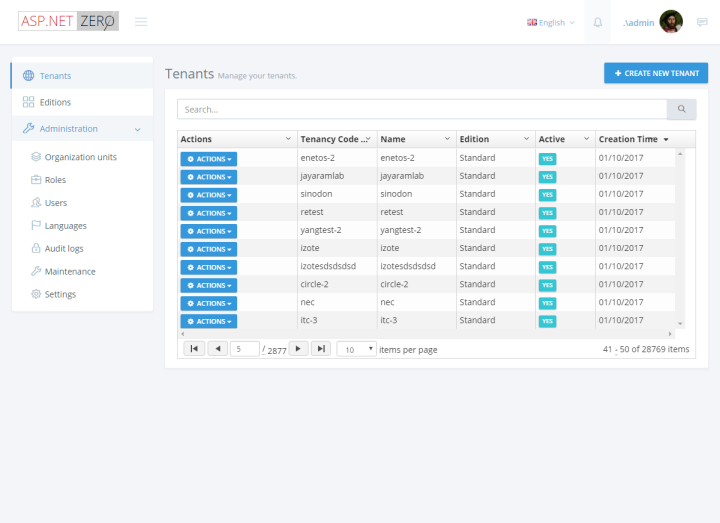720x523 pixels.
Task: Click the izote tenancy code cell
Action: coord(310,248)
